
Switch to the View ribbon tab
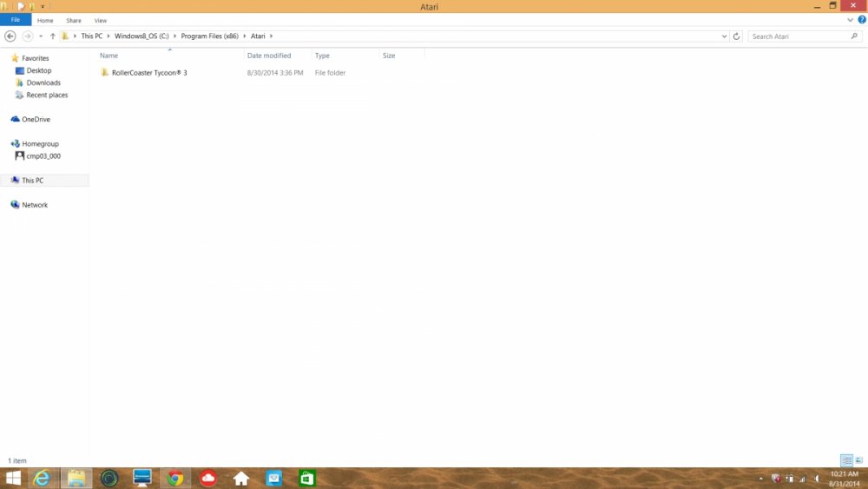tap(101, 20)
